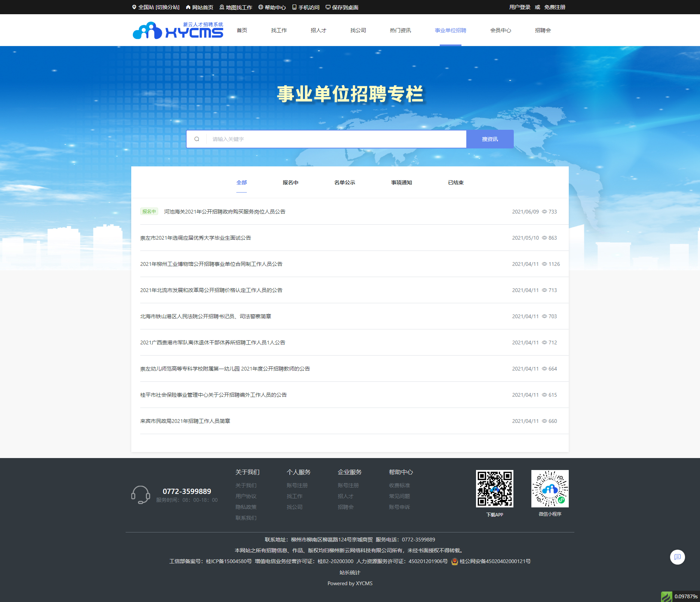Select the 事项通知 filter tab

(x=402, y=182)
